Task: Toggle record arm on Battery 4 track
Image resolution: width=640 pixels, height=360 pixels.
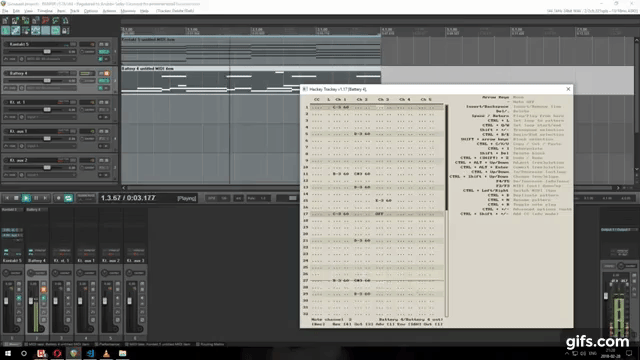Action: click(x=6, y=73)
